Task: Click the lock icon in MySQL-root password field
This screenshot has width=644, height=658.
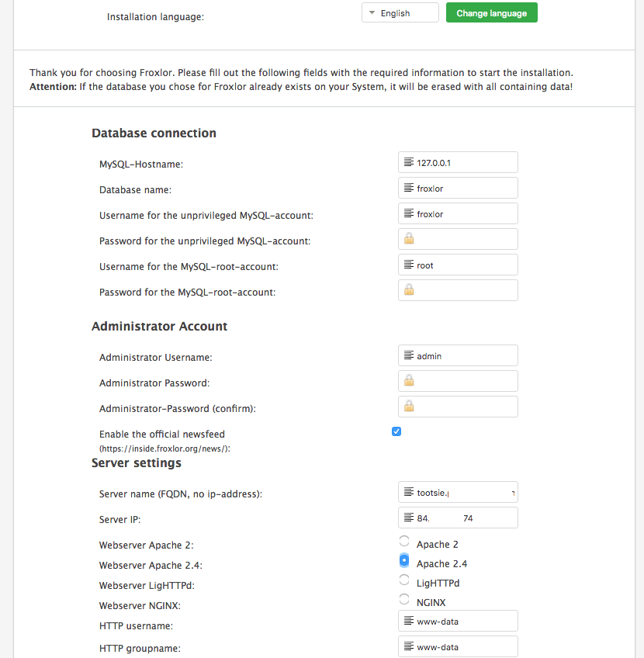Action: tap(409, 290)
